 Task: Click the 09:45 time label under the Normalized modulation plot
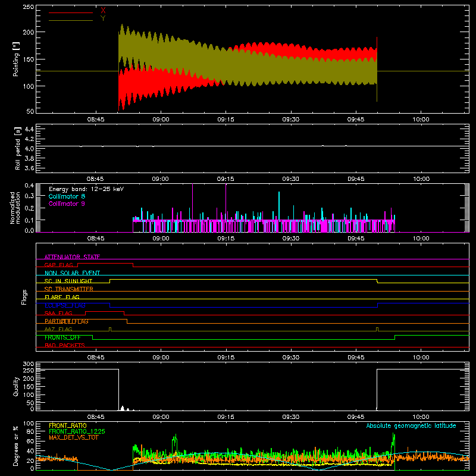[x=356, y=239]
